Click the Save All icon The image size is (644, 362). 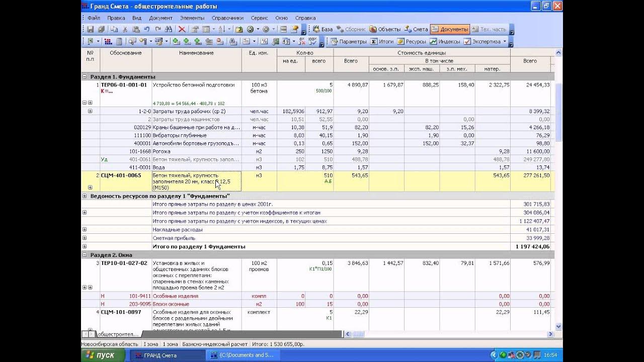(x=102, y=29)
